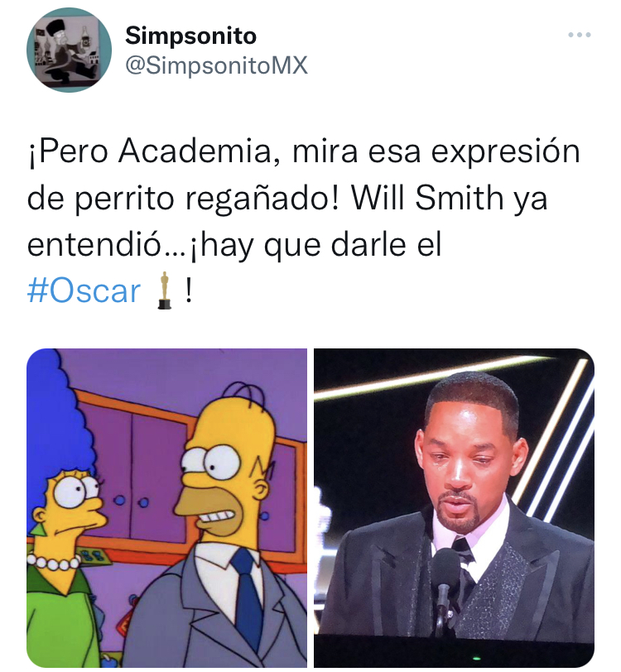Click the word "entendió" in the tweet
The image size is (621, 672).
[x=94, y=245]
